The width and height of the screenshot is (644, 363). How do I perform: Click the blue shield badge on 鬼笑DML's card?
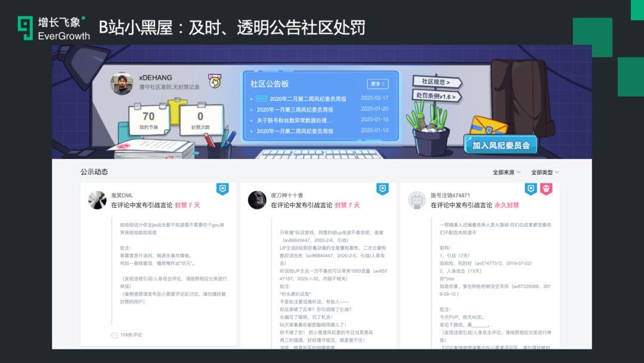tap(222, 189)
